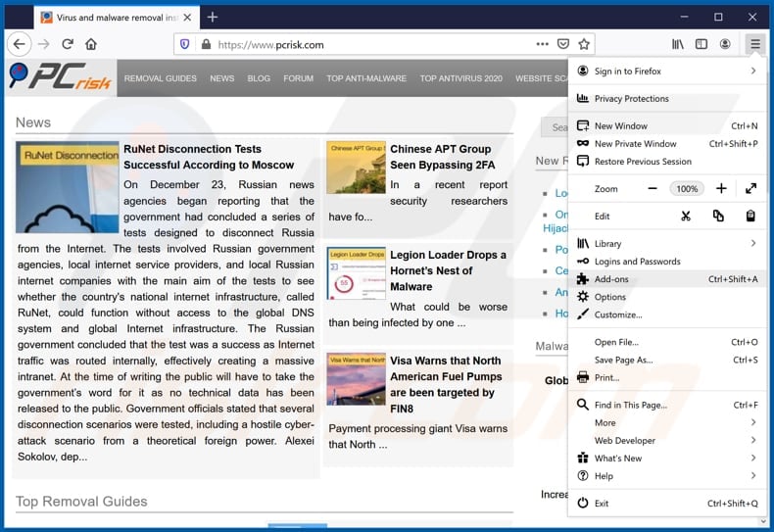Click the RuNet Disconnection article thumbnail

(x=68, y=187)
